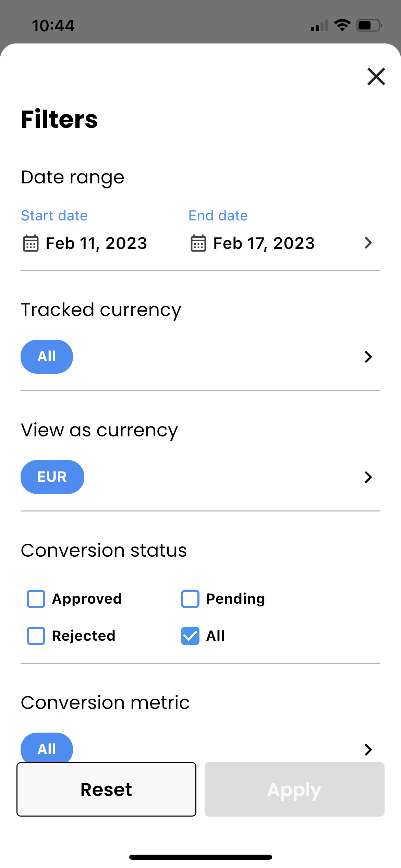
Task: Edit the Feb 11, 2023 start date
Action: 96,243
